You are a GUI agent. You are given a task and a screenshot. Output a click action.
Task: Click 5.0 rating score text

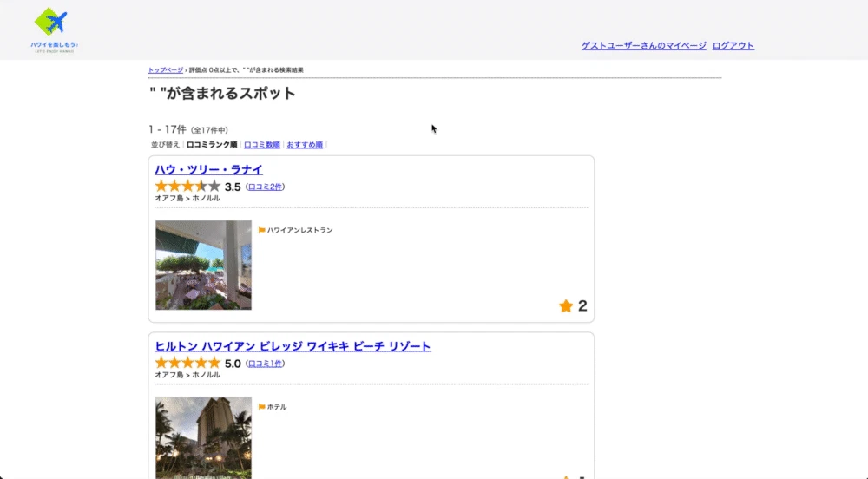coord(233,364)
